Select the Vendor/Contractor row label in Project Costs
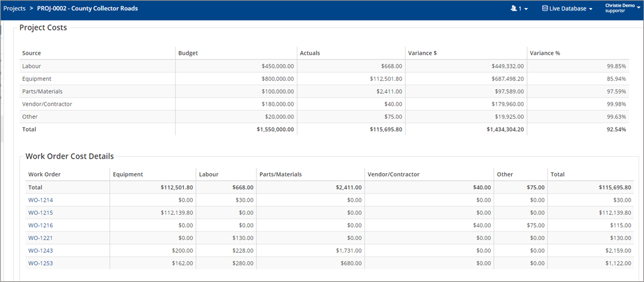This screenshot has height=282, width=644. pyautogui.click(x=47, y=104)
